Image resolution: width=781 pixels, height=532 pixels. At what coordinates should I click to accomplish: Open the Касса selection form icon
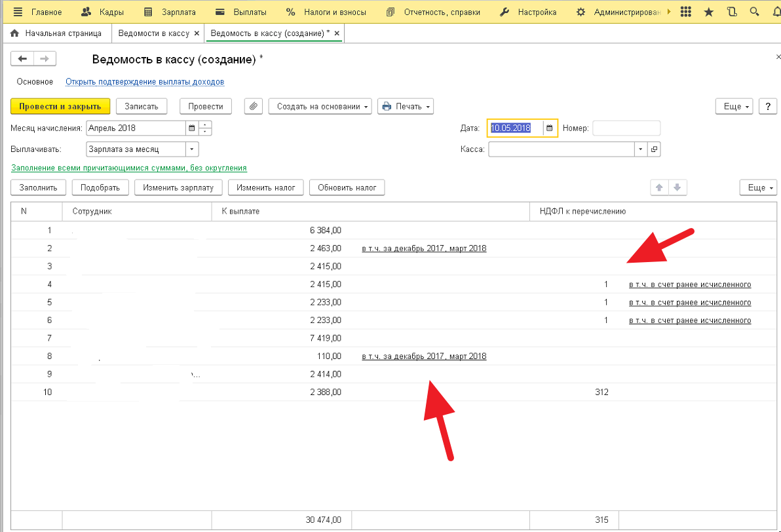654,149
